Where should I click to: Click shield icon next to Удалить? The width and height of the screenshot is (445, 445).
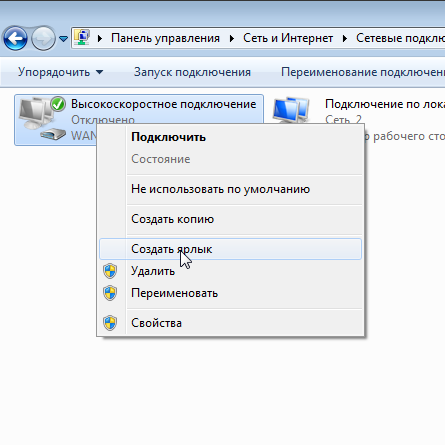click(110, 271)
